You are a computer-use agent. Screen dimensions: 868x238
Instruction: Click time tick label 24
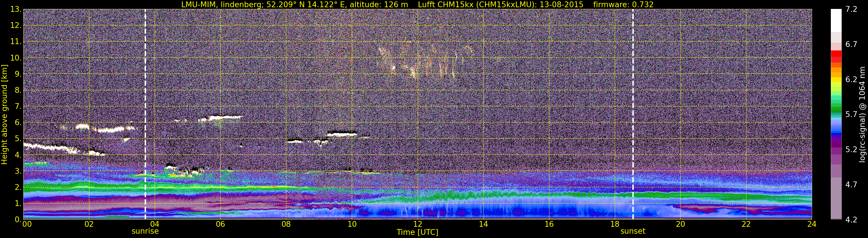click(x=812, y=224)
